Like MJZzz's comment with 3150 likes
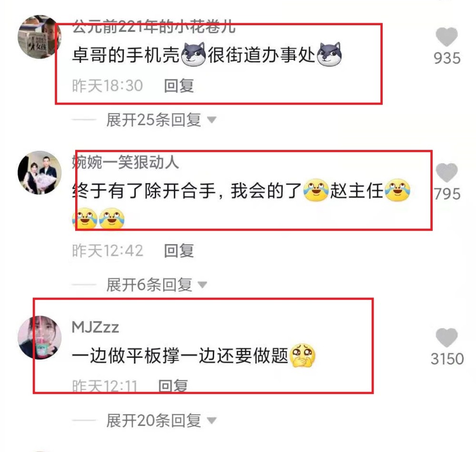This screenshot has width=476, height=452. (x=446, y=337)
